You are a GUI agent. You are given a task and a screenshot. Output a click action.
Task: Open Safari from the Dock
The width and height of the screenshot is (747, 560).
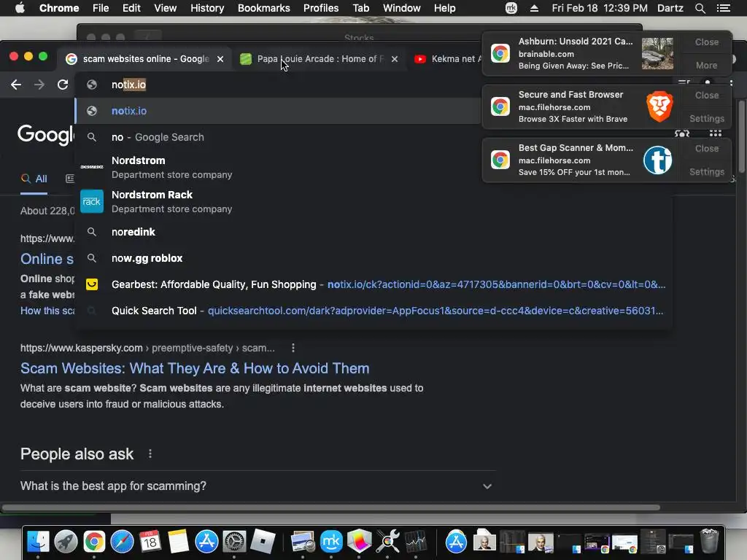coord(122,542)
